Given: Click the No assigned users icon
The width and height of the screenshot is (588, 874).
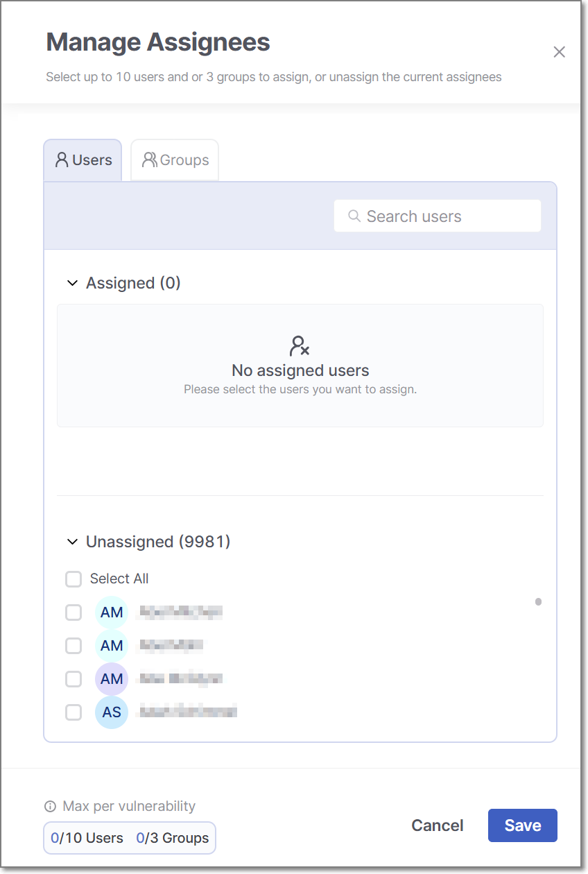Looking at the screenshot, I should (x=300, y=346).
